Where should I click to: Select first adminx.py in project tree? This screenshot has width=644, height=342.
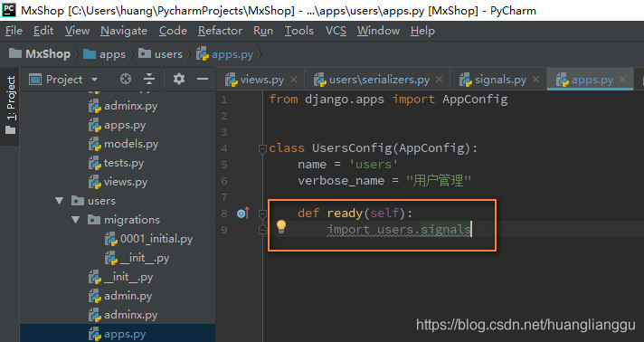coord(123,106)
